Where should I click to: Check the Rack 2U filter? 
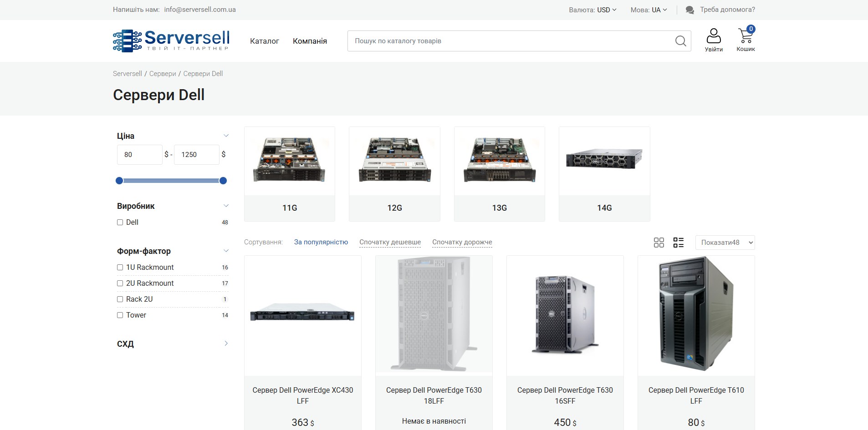120,299
